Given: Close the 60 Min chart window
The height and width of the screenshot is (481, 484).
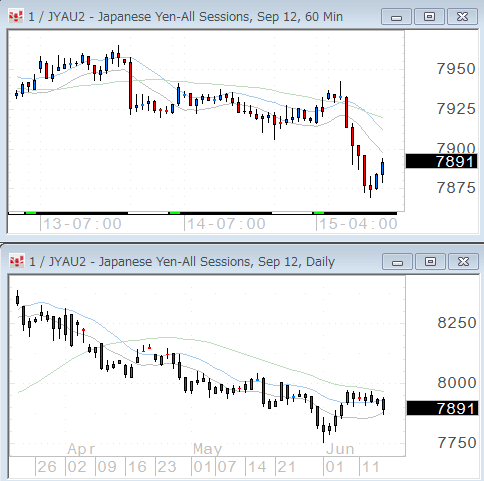Looking at the screenshot, I should click(462, 17).
